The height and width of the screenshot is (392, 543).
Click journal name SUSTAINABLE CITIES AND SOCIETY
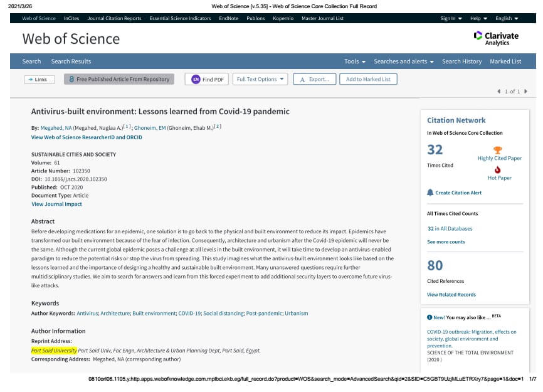coord(74,154)
